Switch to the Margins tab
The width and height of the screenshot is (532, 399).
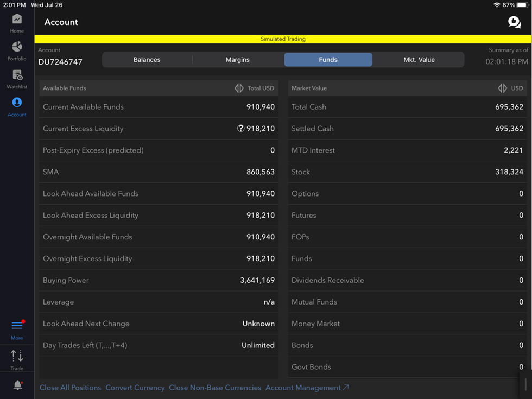click(238, 60)
